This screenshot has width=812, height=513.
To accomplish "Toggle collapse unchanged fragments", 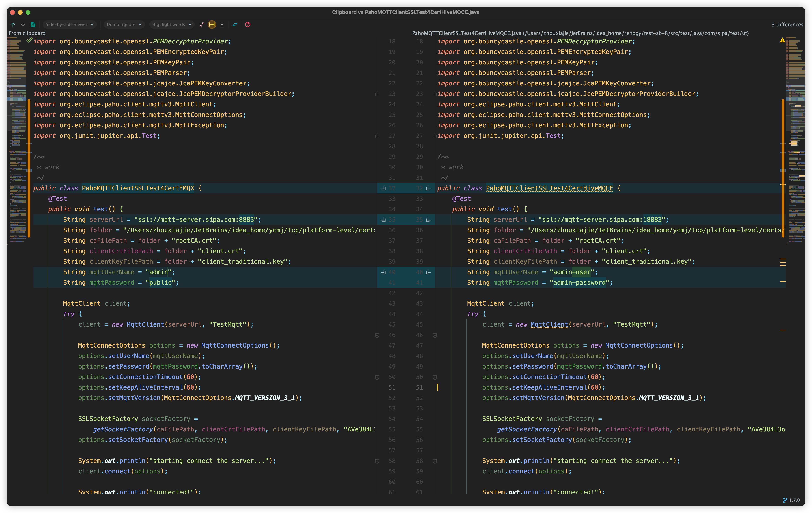I will coord(202,24).
